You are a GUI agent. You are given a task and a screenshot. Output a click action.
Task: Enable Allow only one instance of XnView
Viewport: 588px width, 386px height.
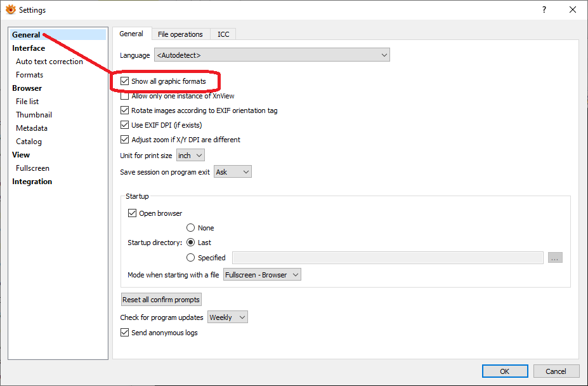point(124,96)
